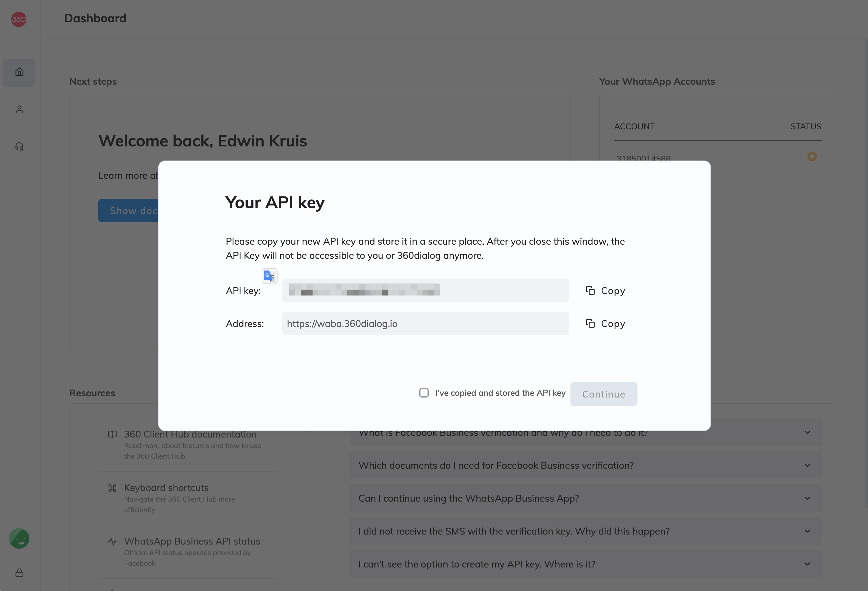Expand "Can I continue using WhatsApp Business App"
The image size is (868, 591).
point(585,498)
